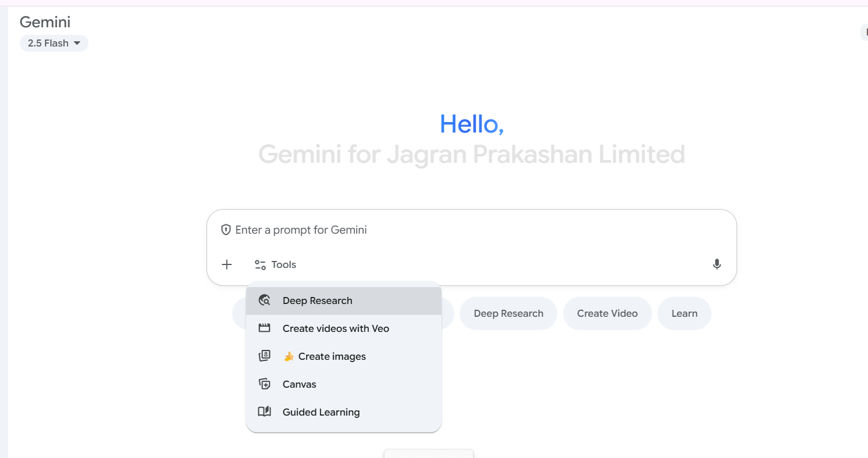Select Deep Research from the Tools menu
868x458 pixels.
coord(317,300)
